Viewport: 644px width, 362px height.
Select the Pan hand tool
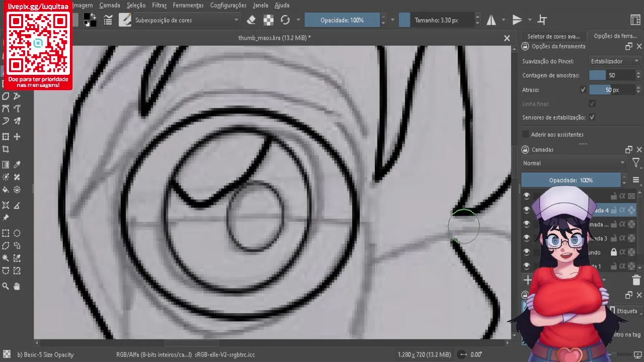[x=17, y=287]
